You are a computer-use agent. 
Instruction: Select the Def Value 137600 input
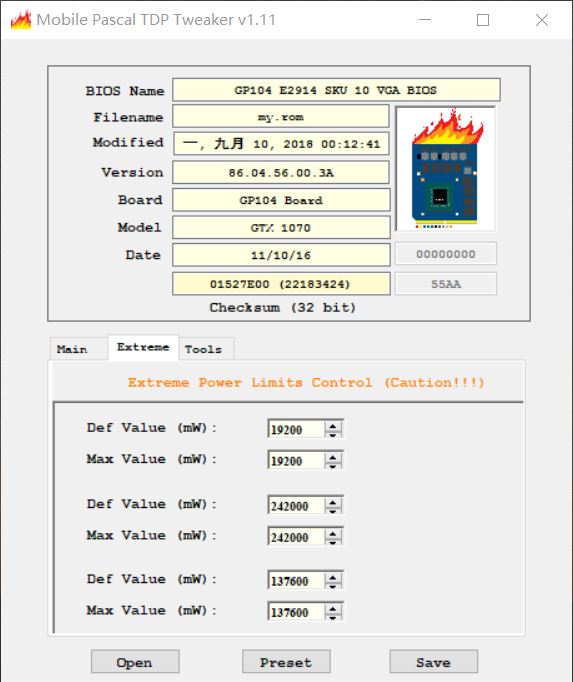[x=296, y=581]
